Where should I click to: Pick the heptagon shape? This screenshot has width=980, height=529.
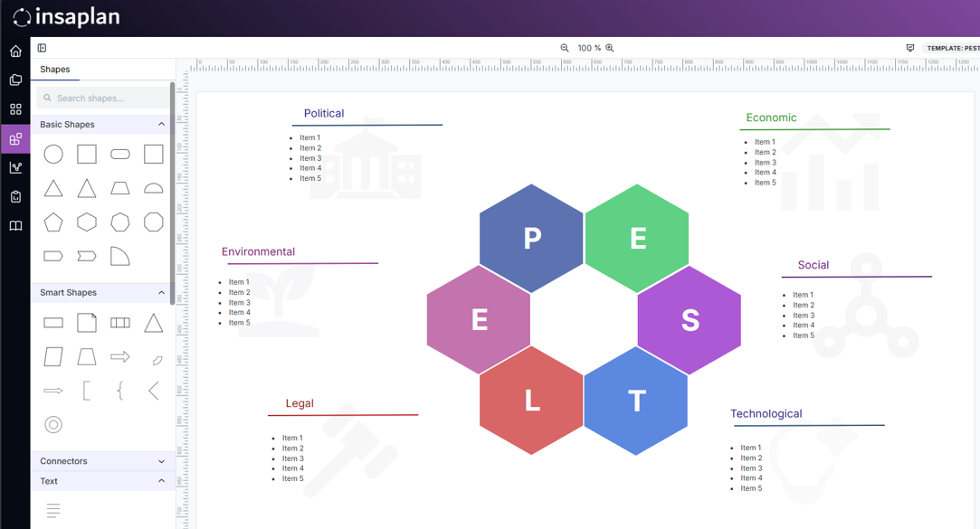[120, 222]
